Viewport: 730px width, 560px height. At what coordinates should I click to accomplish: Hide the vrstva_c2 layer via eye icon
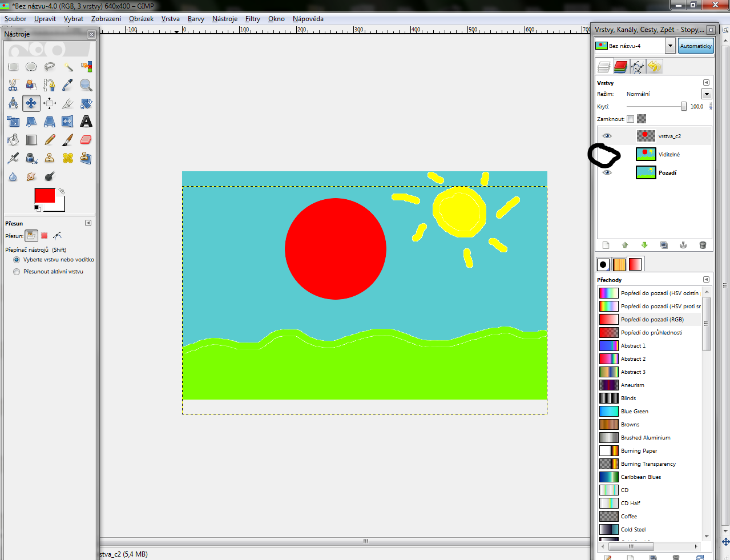(x=607, y=136)
